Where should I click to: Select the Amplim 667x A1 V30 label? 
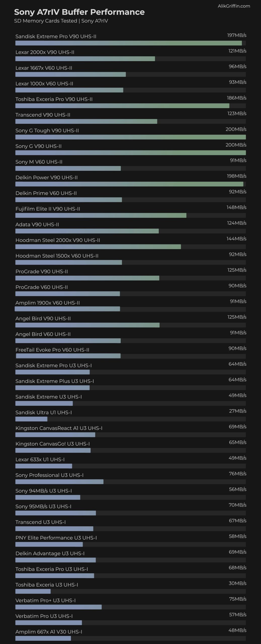(49, 632)
